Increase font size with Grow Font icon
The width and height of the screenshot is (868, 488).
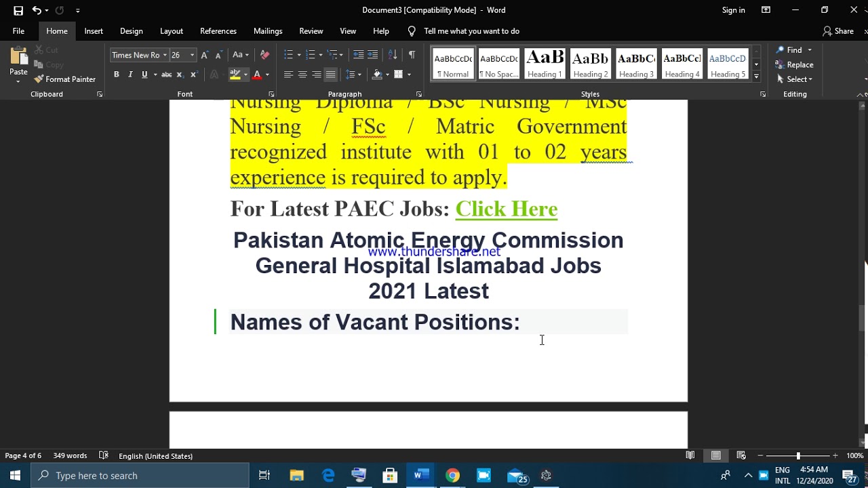204,55
